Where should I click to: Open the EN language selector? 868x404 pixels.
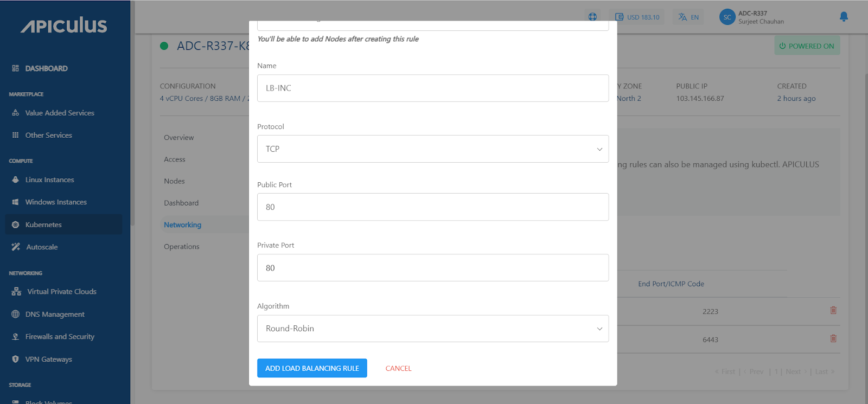[x=688, y=17]
